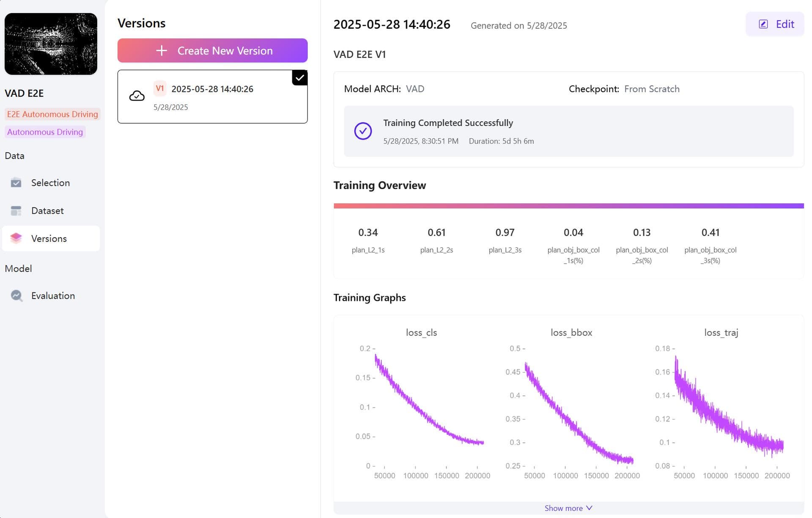Image resolution: width=812 pixels, height=518 pixels.
Task: Click the Dataset table icon in sidebar
Action: (x=16, y=211)
